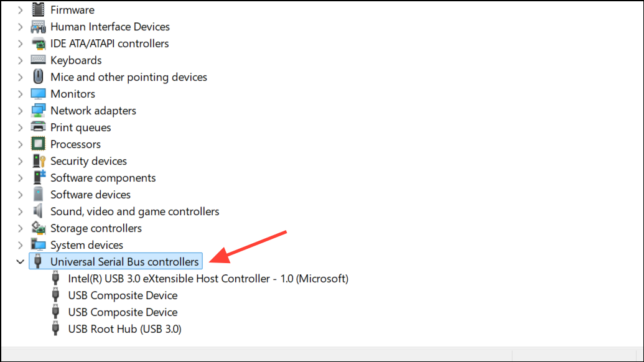This screenshot has height=362, width=644.
Task: Click the Keyboards category icon
Action: [x=38, y=60]
